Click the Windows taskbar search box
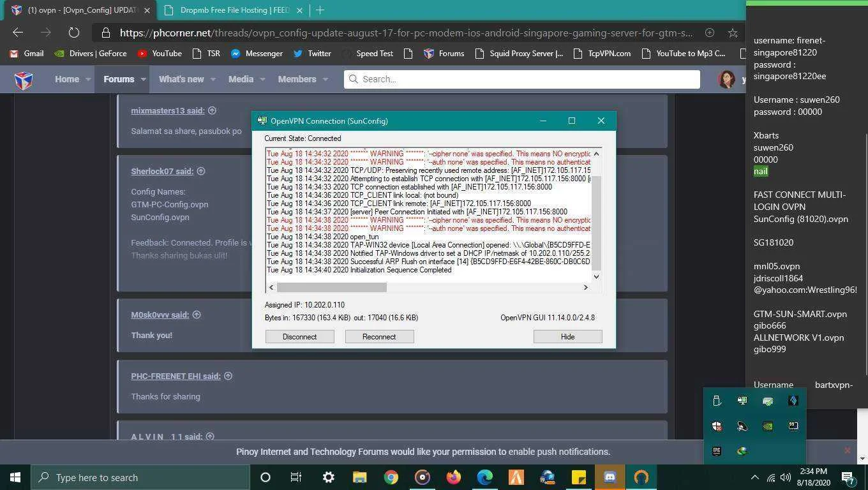This screenshot has height=490, width=868. (140, 477)
